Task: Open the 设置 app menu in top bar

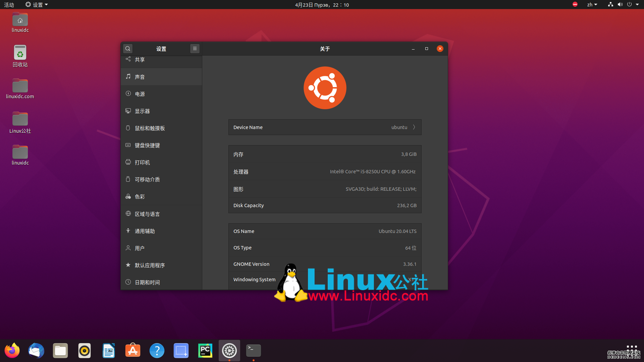Action: tap(37, 5)
